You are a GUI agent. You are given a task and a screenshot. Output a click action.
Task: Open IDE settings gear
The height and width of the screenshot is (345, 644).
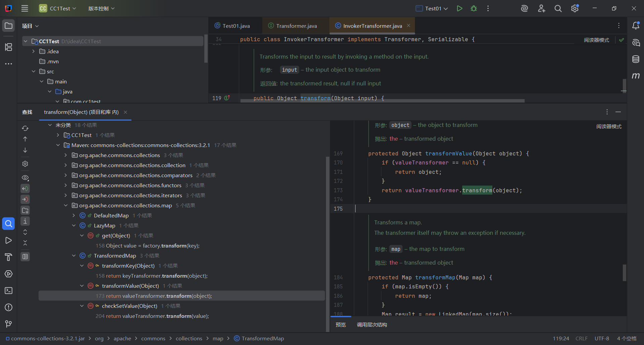575,8
